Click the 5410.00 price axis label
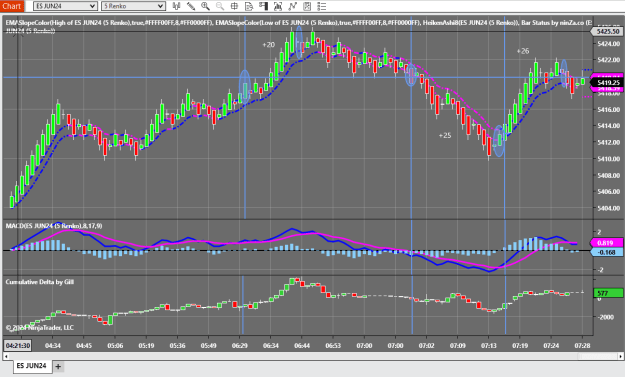The height and width of the screenshot is (377, 625). pos(609,159)
